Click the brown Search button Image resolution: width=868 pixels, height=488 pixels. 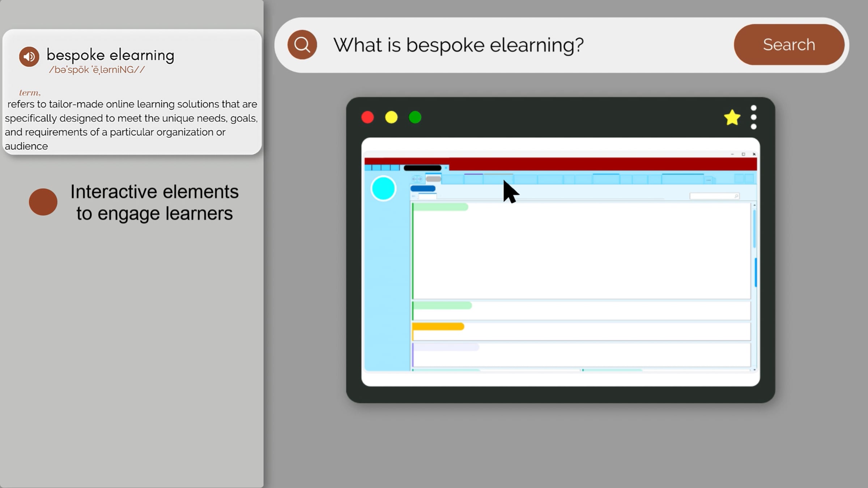click(x=789, y=45)
